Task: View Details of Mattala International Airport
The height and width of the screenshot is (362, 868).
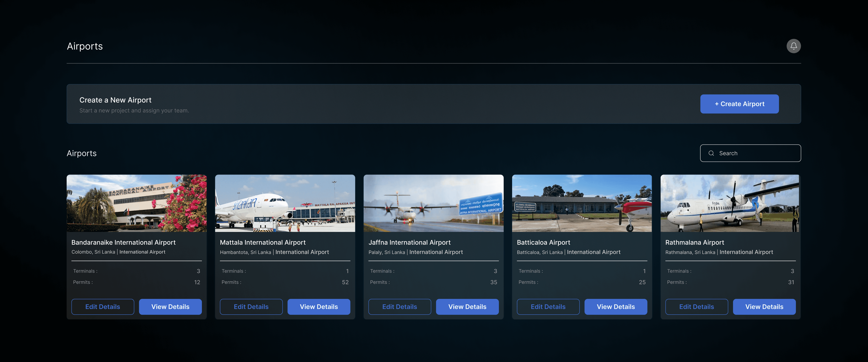Action: (318, 307)
